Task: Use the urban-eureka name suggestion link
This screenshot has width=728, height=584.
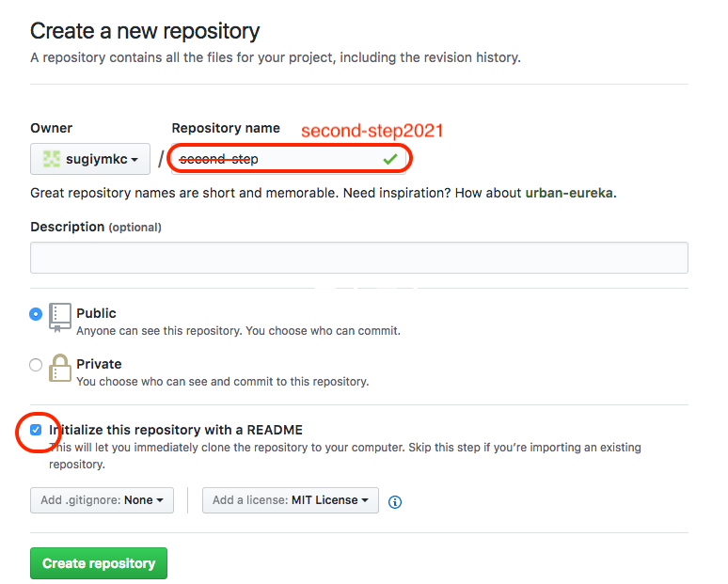Action: (568, 193)
